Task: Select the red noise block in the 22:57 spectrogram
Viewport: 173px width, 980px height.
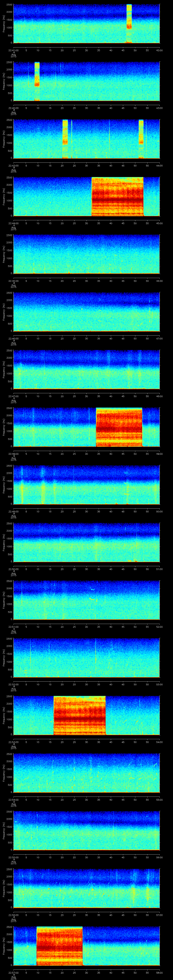Action: pos(59,946)
